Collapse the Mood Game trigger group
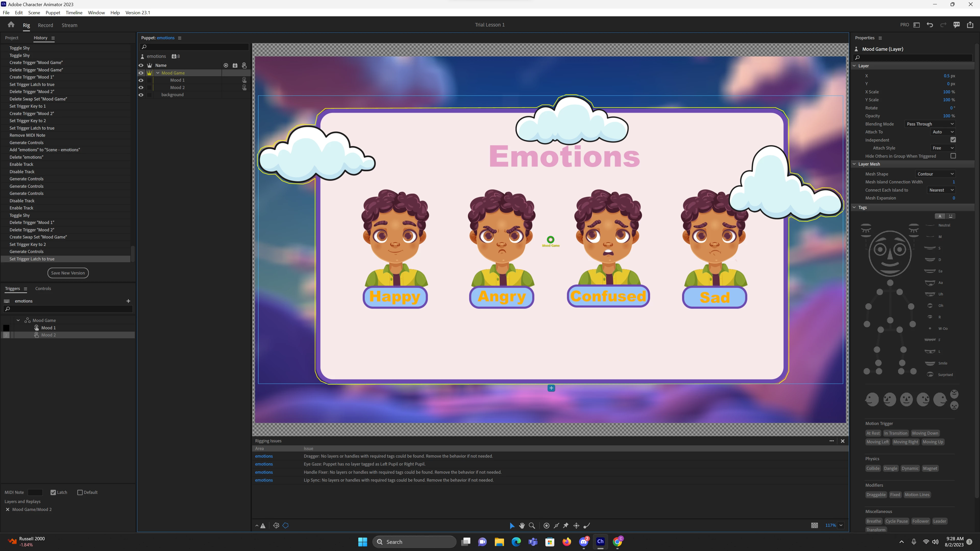 18,320
